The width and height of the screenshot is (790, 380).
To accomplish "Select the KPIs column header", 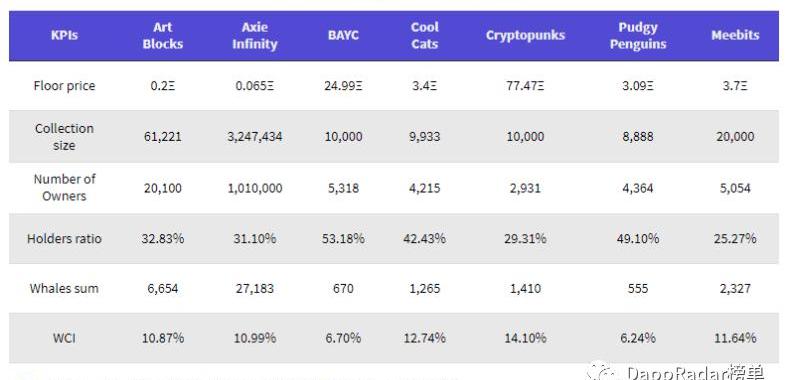I will click(64, 35).
